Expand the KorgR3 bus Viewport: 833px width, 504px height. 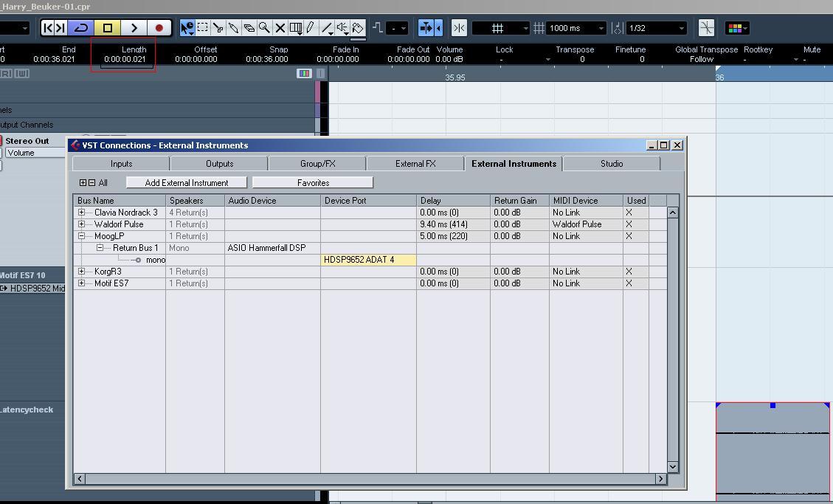pyautogui.click(x=81, y=272)
